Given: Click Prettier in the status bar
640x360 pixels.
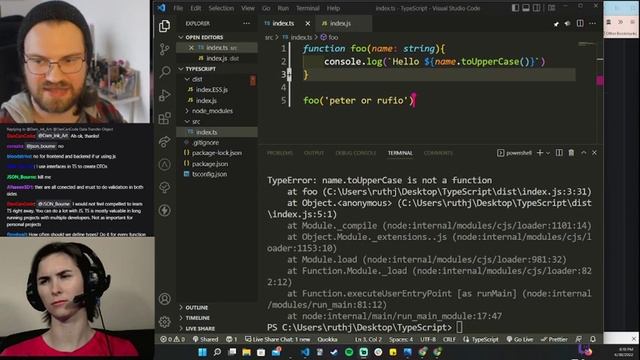Looking at the screenshot, I should click(554, 339).
